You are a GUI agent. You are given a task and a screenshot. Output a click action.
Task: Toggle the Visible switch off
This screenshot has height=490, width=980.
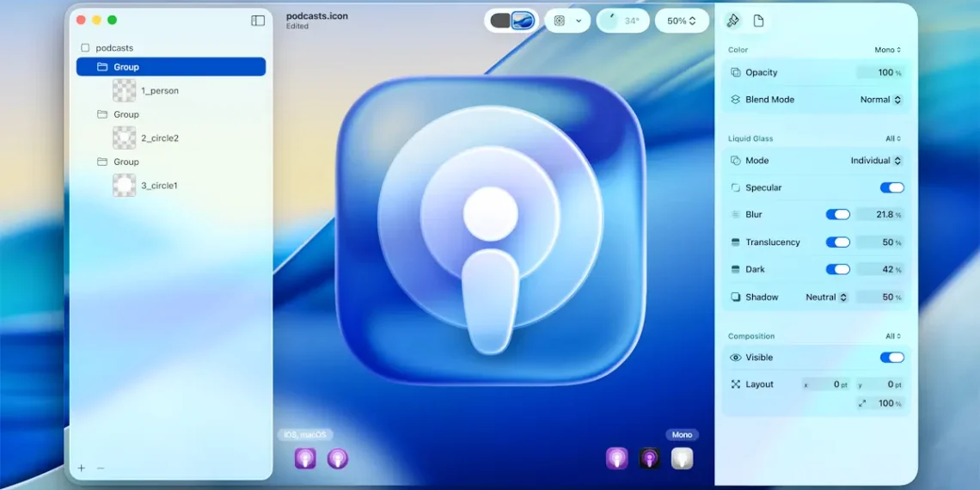pyautogui.click(x=891, y=358)
